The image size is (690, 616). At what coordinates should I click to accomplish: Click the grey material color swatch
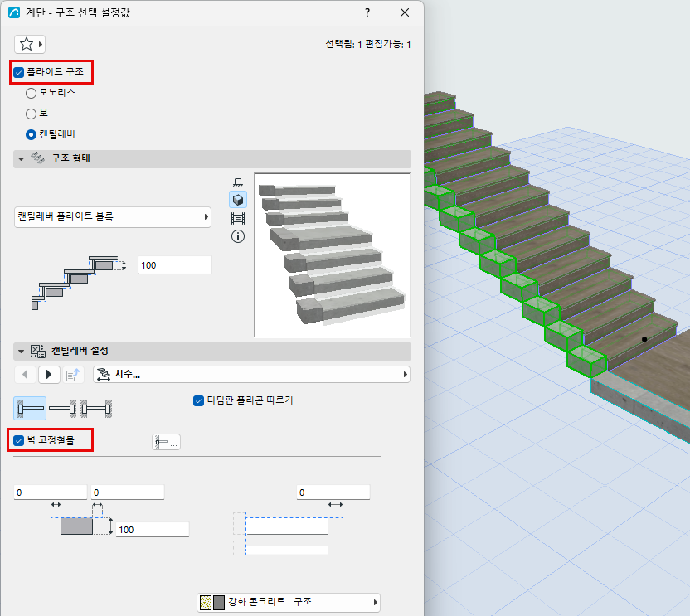(x=219, y=603)
